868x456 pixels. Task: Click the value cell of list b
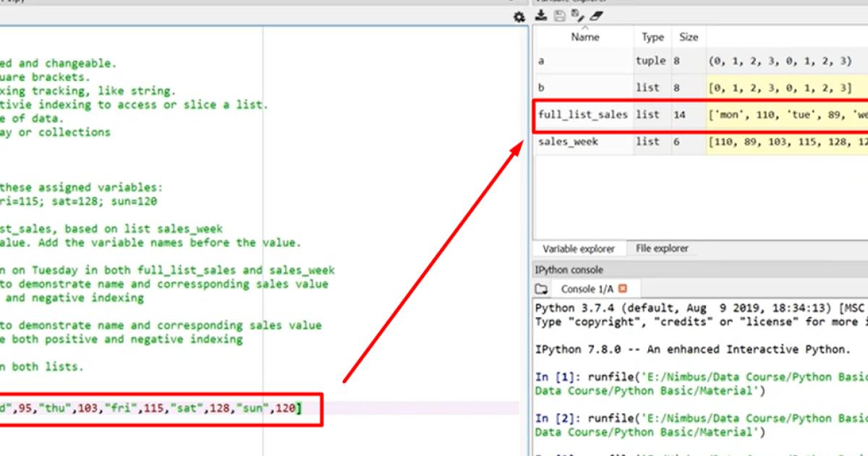[x=787, y=88]
